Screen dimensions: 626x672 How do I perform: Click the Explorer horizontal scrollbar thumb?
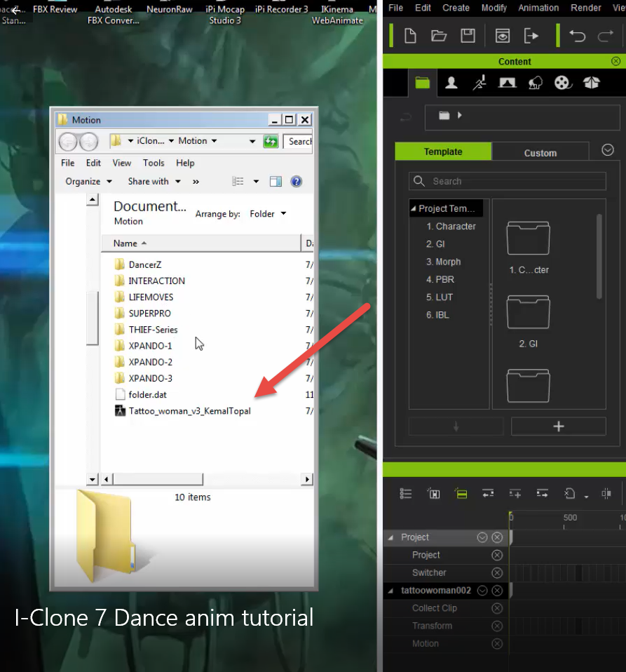pyautogui.click(x=158, y=479)
